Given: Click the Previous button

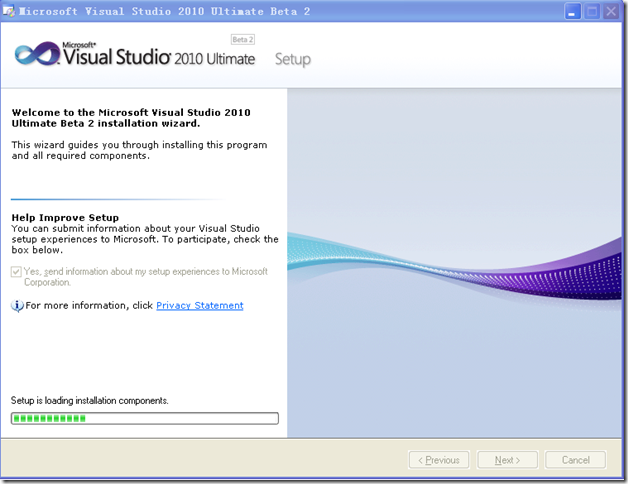Looking at the screenshot, I should coord(439,460).
